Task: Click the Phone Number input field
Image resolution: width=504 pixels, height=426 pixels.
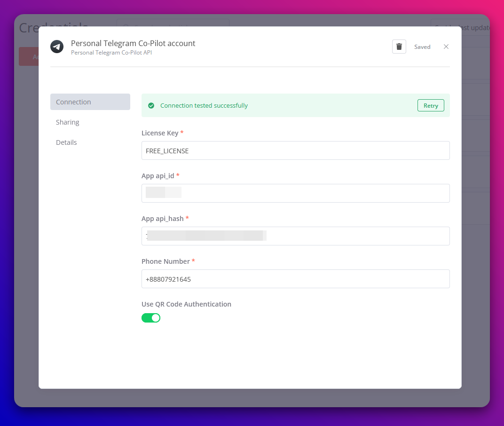Action: coord(295,279)
